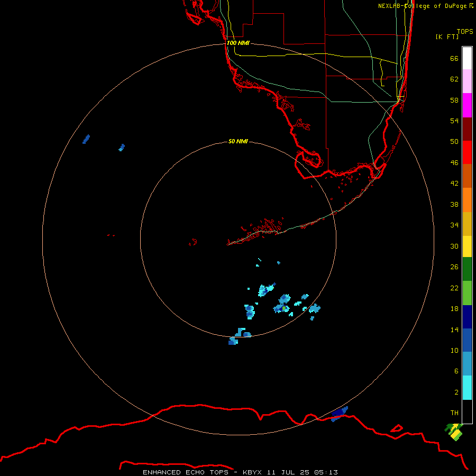
Task: Click the "22" legend value
Action: click(454, 288)
